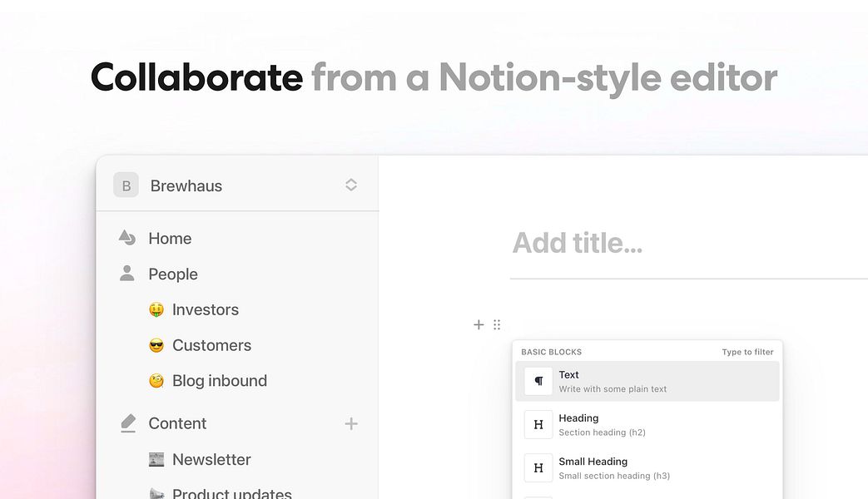Image resolution: width=868 pixels, height=499 pixels.
Task: Click the newspaper icon beside Newsletter
Action: click(156, 459)
